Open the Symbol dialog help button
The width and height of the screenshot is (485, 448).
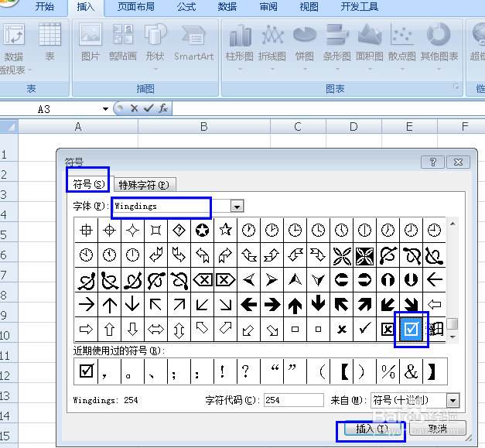pyautogui.click(x=432, y=162)
